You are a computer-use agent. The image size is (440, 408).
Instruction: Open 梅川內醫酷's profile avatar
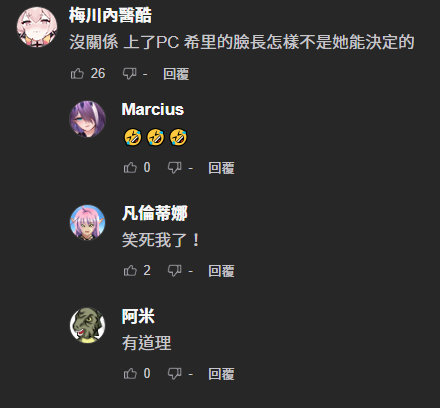point(37,27)
